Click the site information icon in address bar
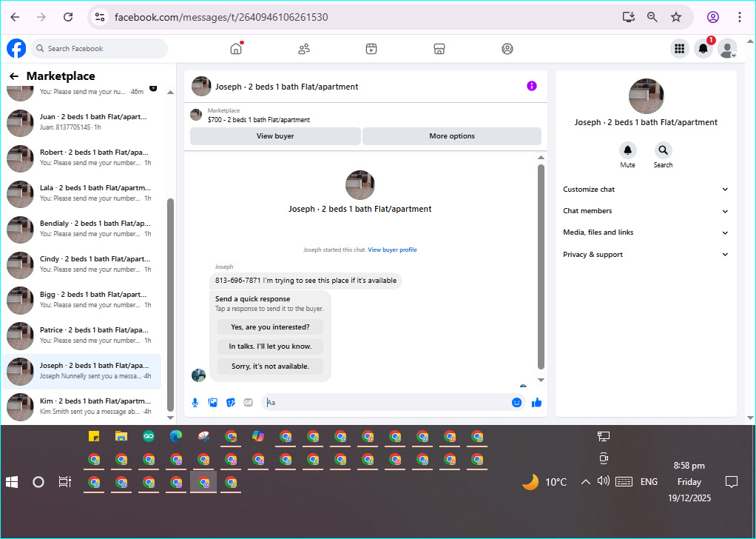This screenshot has width=756, height=539. [100, 17]
